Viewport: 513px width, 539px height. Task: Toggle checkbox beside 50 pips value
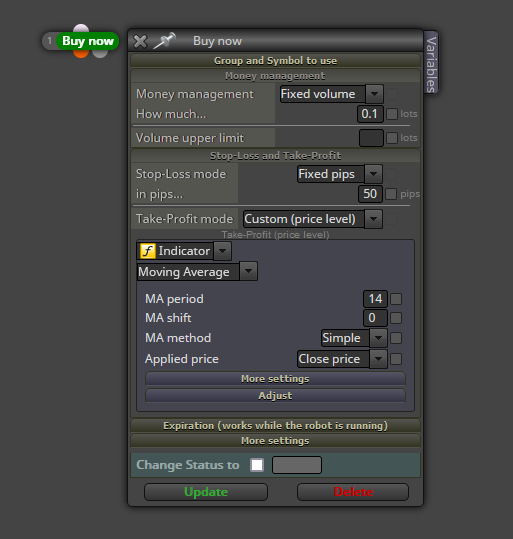coord(391,194)
